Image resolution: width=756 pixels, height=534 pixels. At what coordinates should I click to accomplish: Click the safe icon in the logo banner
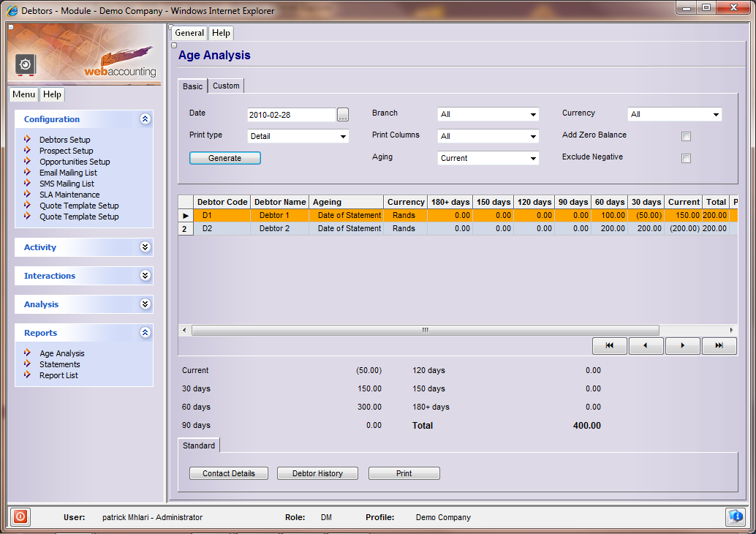(26, 64)
